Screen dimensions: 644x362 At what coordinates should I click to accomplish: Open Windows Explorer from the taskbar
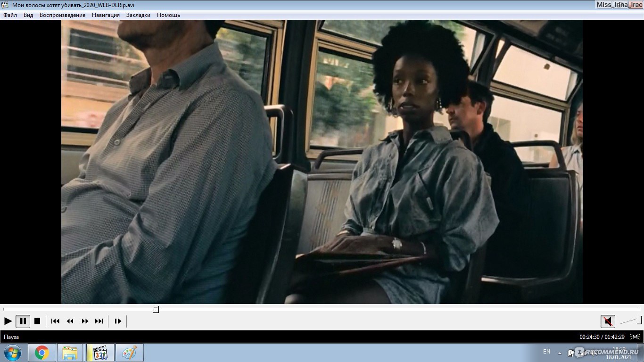coord(70,353)
